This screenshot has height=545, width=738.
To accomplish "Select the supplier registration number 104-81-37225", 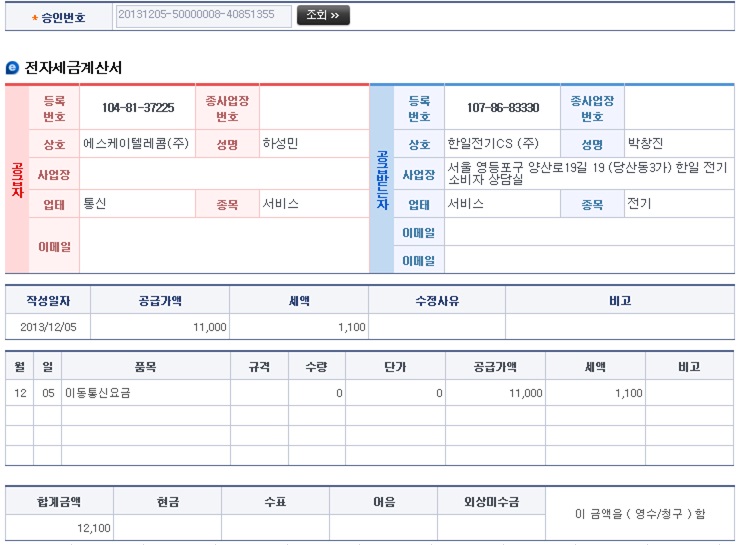I will (138, 108).
